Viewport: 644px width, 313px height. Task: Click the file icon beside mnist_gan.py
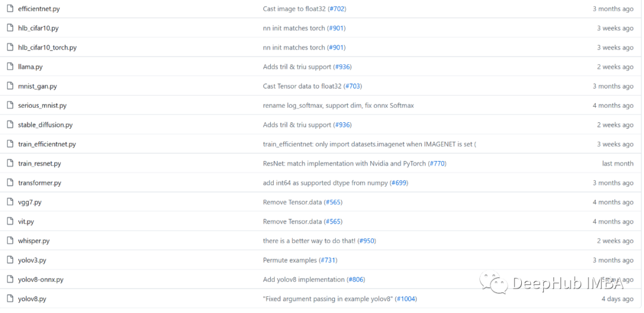(x=10, y=86)
